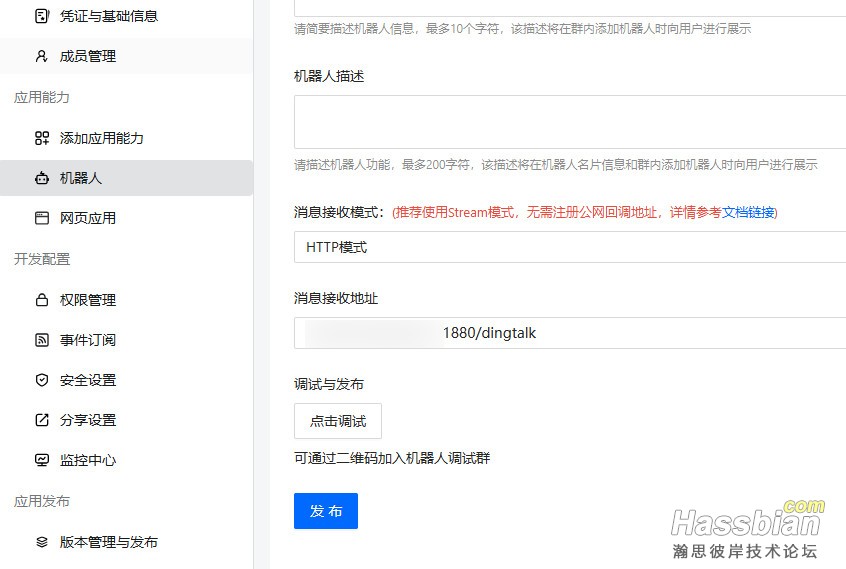Viewport: 846px width, 569px height.
Task: Click the web app window icon
Action: (x=41, y=218)
